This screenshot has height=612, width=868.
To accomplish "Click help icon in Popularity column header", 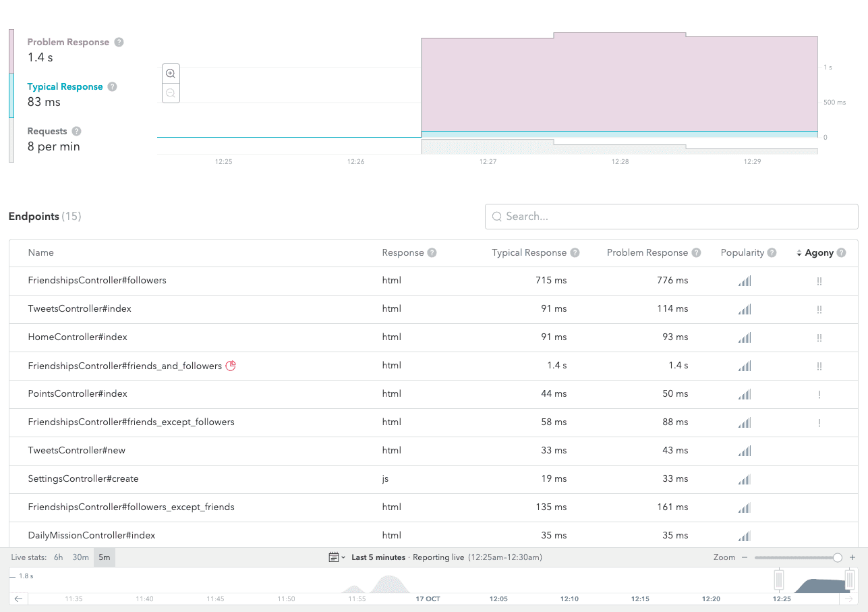I will tap(772, 253).
